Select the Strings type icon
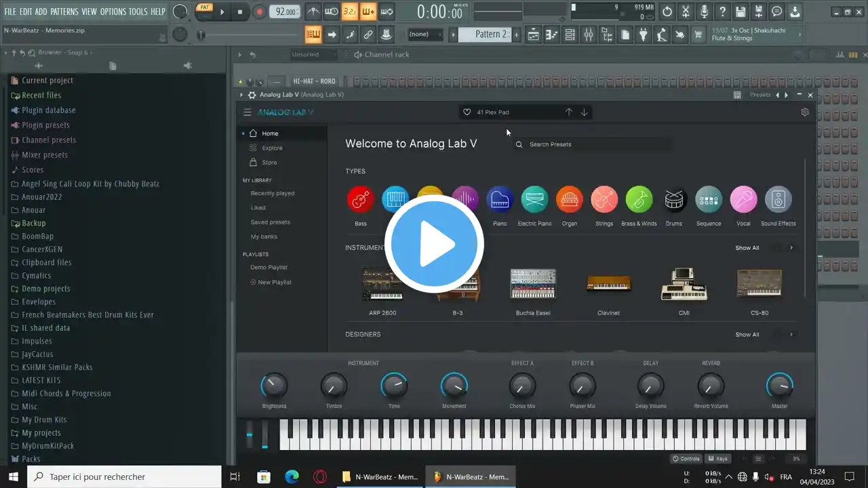This screenshot has width=868, height=488. click(604, 199)
